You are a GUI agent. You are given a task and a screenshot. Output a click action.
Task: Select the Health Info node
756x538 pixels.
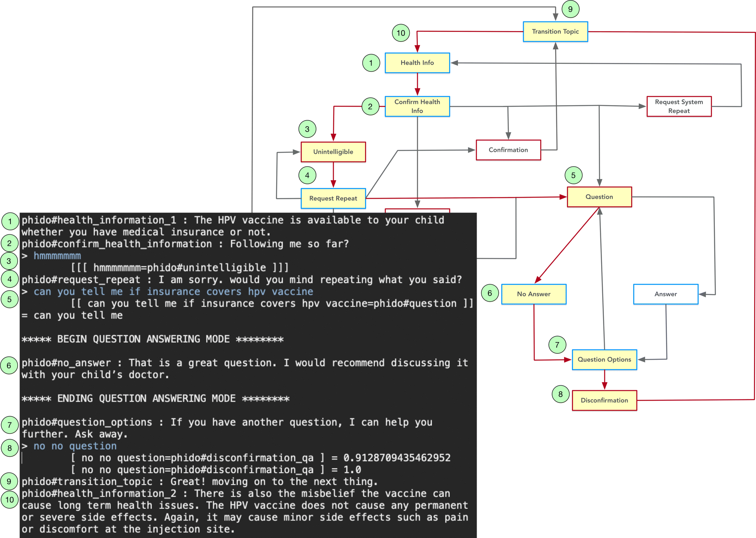point(417,63)
